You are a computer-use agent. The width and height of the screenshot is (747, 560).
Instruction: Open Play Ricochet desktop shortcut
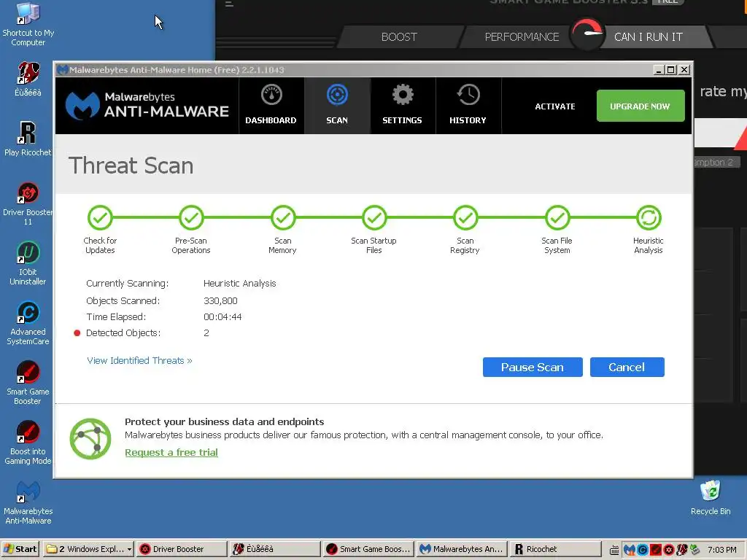(x=28, y=139)
